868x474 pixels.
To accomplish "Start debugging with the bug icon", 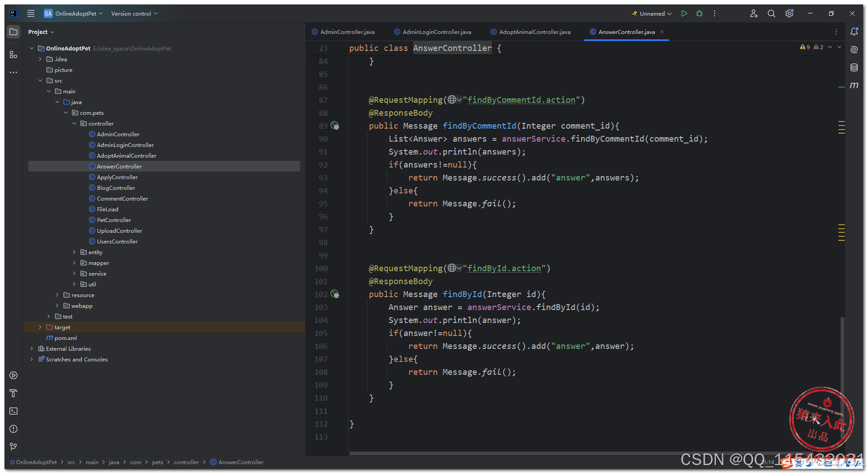I will (699, 13).
